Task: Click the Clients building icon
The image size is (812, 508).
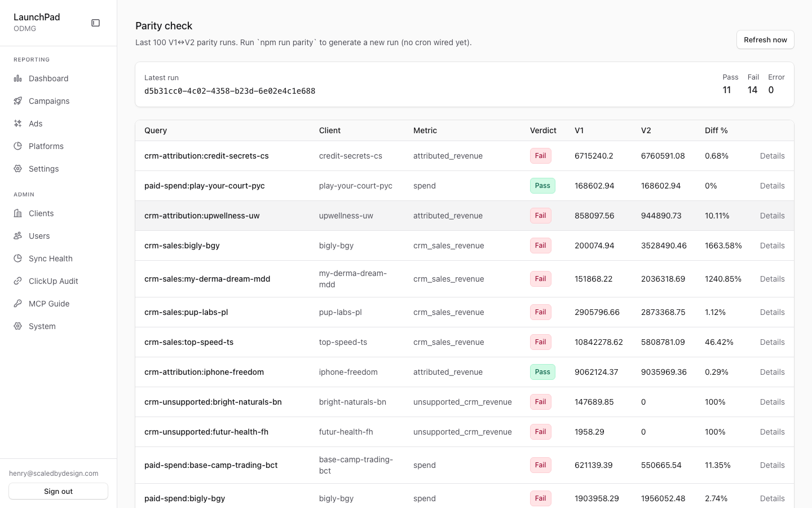Action: click(18, 213)
